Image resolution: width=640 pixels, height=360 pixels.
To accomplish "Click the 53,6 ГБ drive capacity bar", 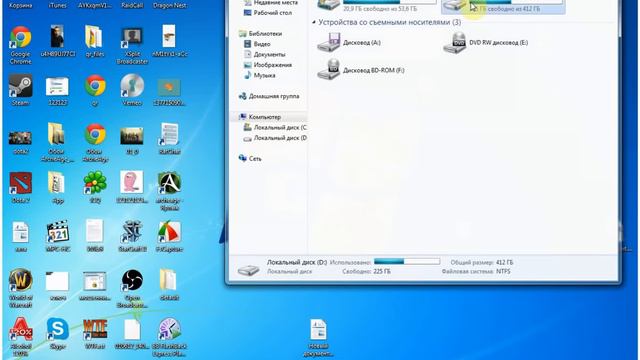I will [389, 2].
